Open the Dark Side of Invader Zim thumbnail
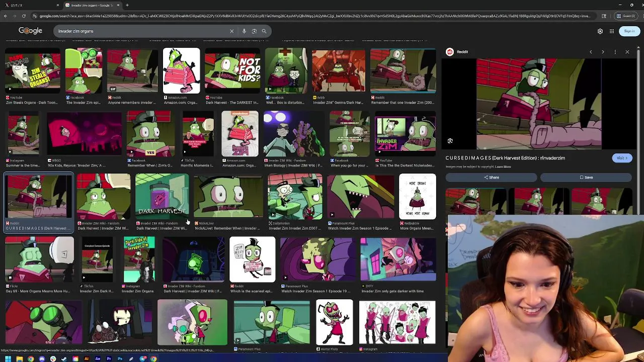 click(x=139, y=259)
